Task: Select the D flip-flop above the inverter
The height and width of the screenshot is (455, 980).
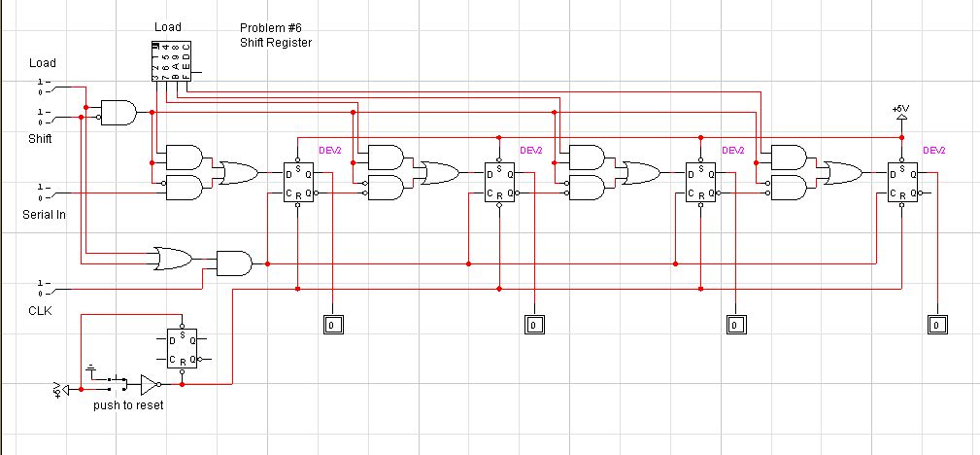Action: [182, 350]
